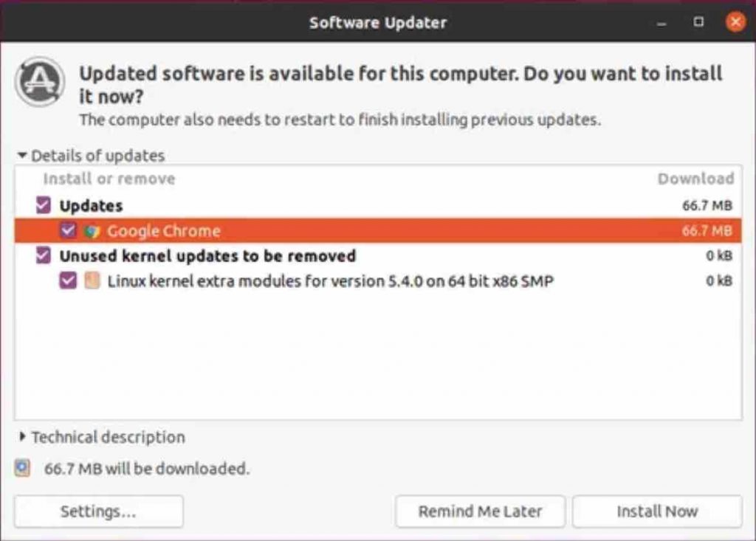The height and width of the screenshot is (541, 756).
Task: Click Install Now to start updating
Action: 656,511
